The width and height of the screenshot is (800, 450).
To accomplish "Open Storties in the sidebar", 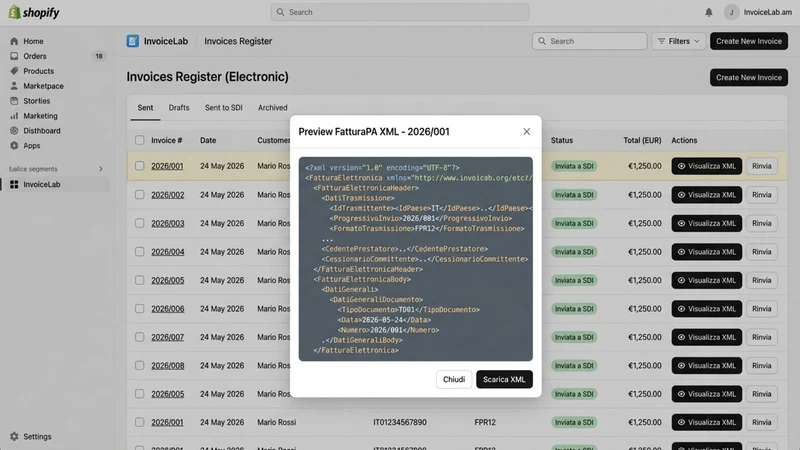I will pyautogui.click(x=36, y=101).
